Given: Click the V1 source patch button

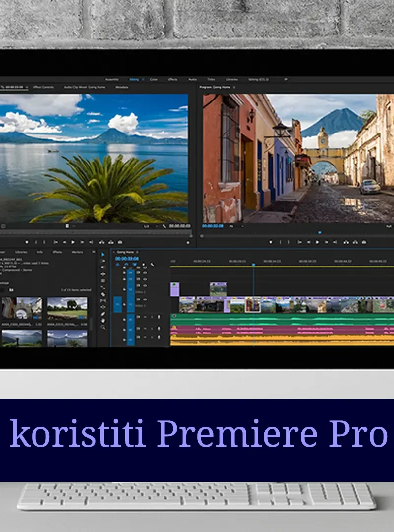Looking at the screenshot, I should click(x=117, y=305).
